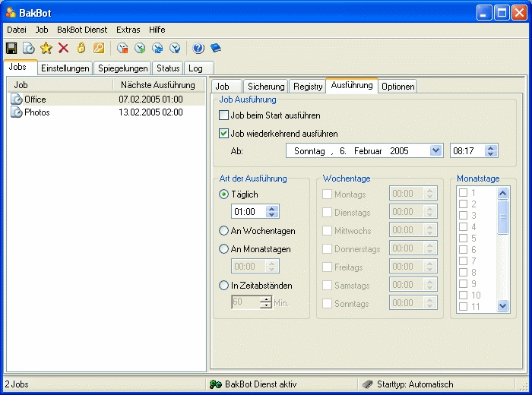Click the Montags time spinner arrows

[x=430, y=194]
